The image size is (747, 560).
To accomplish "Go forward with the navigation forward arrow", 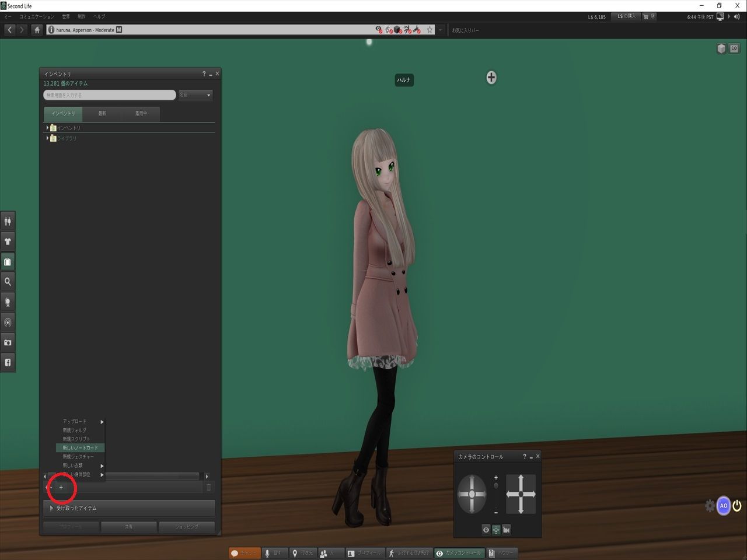I will pyautogui.click(x=22, y=30).
